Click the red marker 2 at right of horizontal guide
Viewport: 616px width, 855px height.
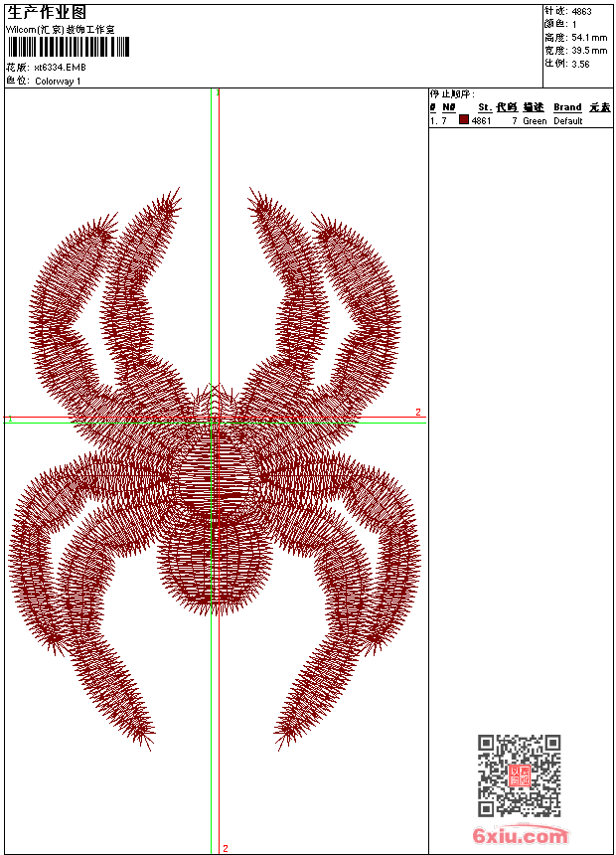[x=418, y=413]
